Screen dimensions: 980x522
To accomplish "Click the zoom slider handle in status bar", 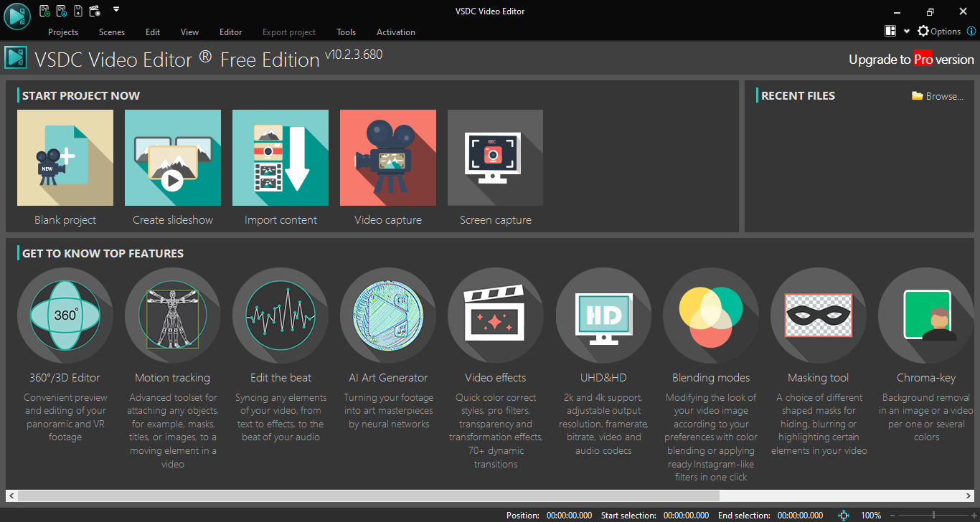I will coord(933,515).
